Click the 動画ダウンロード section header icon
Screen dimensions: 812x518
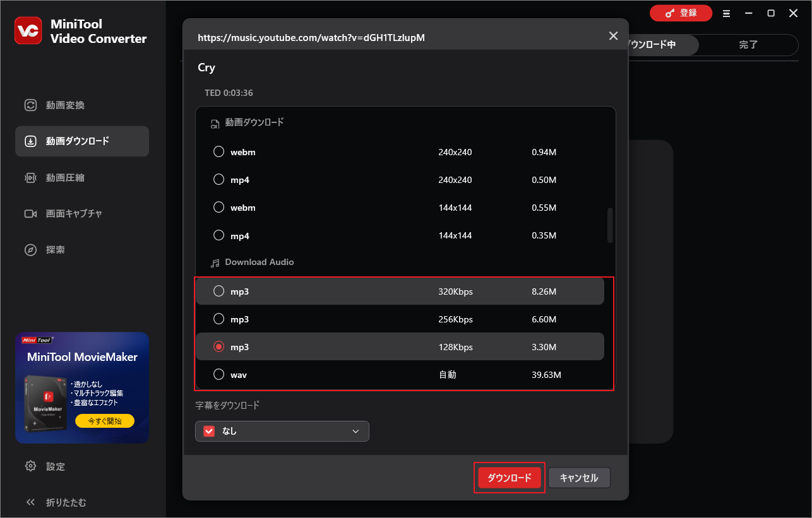[x=215, y=123]
